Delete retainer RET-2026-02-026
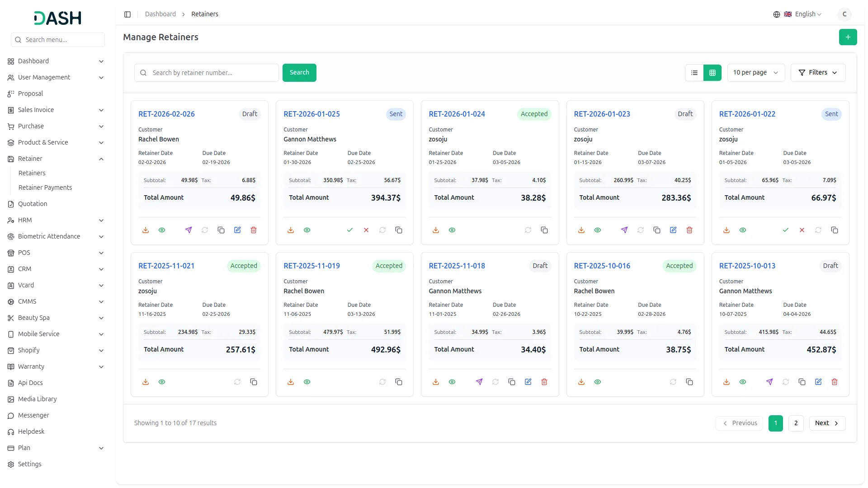Viewport: 868px width, 488px height. (x=254, y=230)
